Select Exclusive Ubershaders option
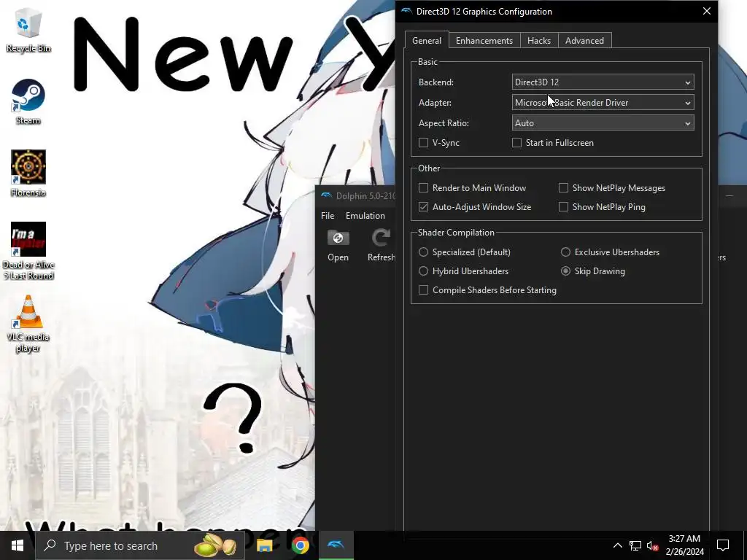 [565, 252]
